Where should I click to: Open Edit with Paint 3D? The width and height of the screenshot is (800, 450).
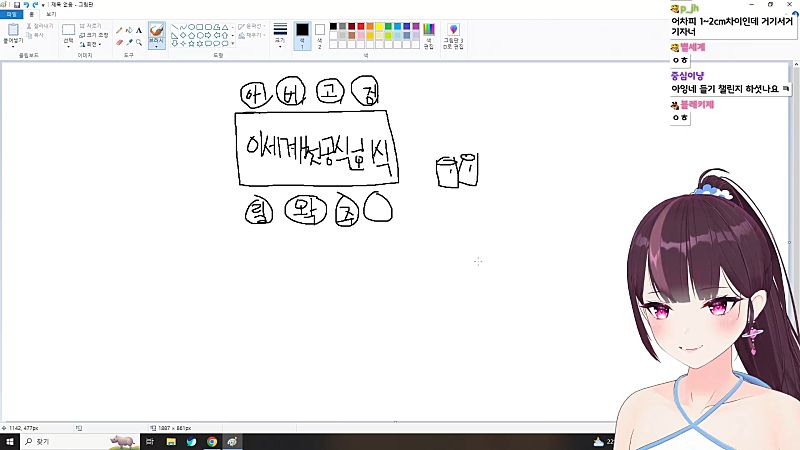click(453, 36)
